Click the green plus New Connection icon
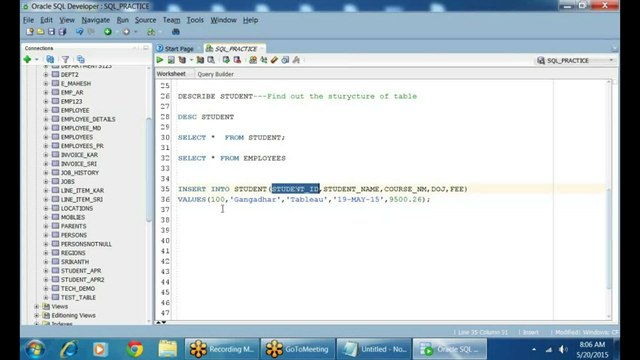The height and width of the screenshot is (360, 640). (27, 60)
